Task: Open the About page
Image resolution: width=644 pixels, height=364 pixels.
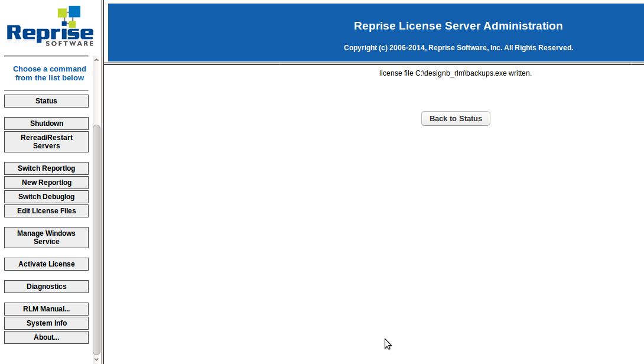Action: click(x=47, y=337)
